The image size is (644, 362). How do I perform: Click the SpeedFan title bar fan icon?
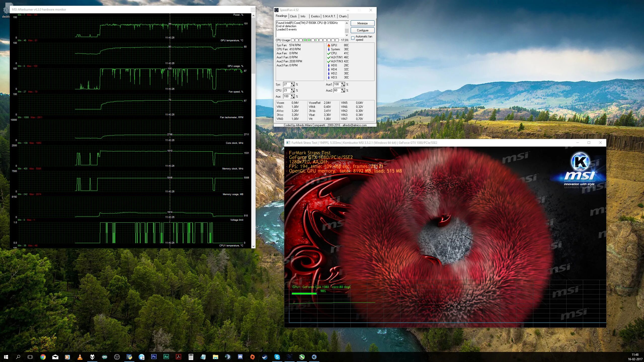pyautogui.click(x=277, y=10)
